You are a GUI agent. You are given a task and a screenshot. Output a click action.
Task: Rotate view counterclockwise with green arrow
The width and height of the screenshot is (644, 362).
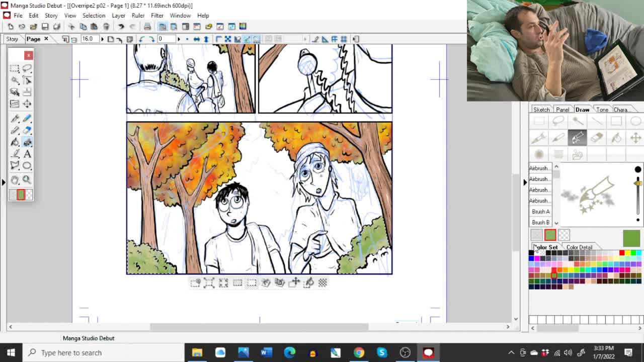[141, 39]
